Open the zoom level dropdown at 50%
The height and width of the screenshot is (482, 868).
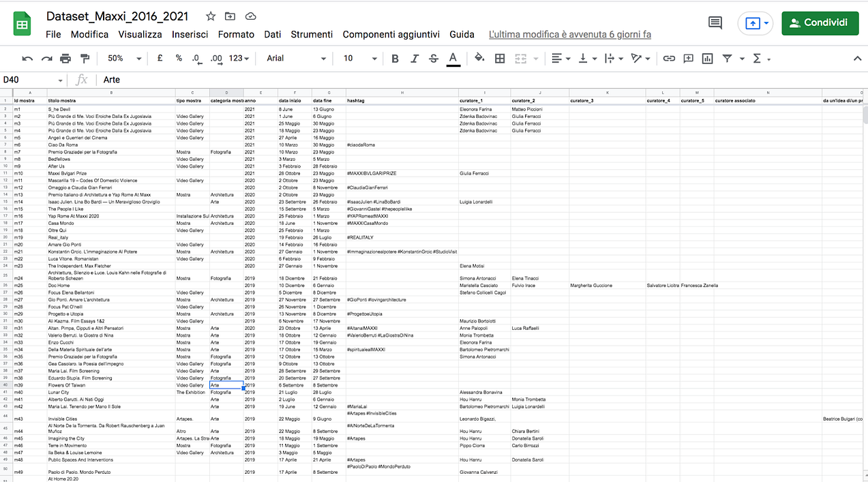[120, 58]
